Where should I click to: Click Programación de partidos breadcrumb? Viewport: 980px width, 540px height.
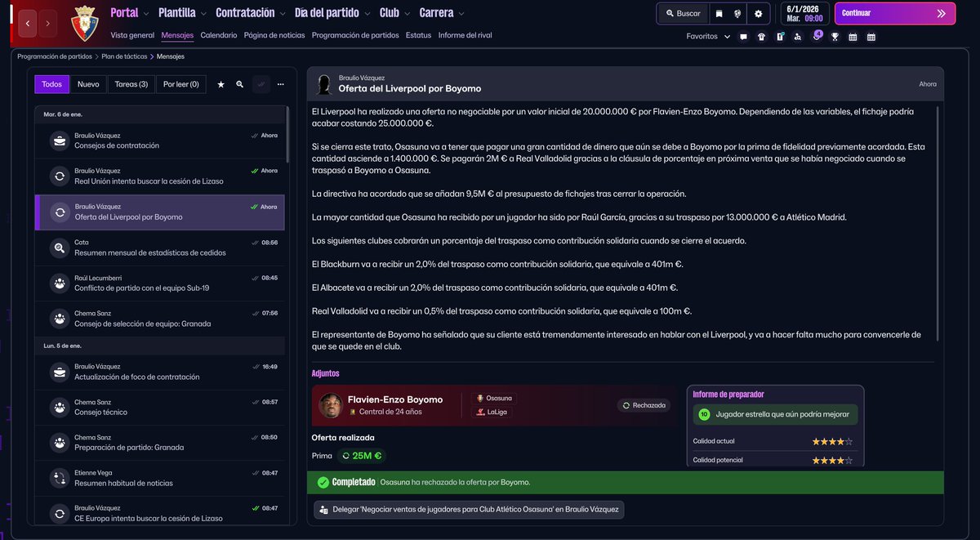(x=55, y=56)
